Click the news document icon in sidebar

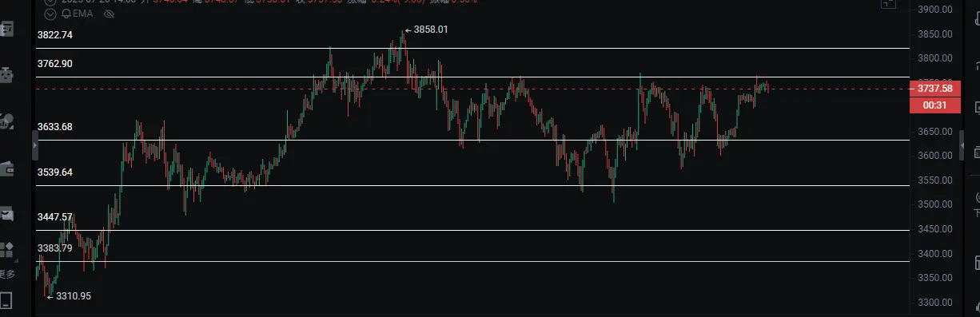coord(6,30)
